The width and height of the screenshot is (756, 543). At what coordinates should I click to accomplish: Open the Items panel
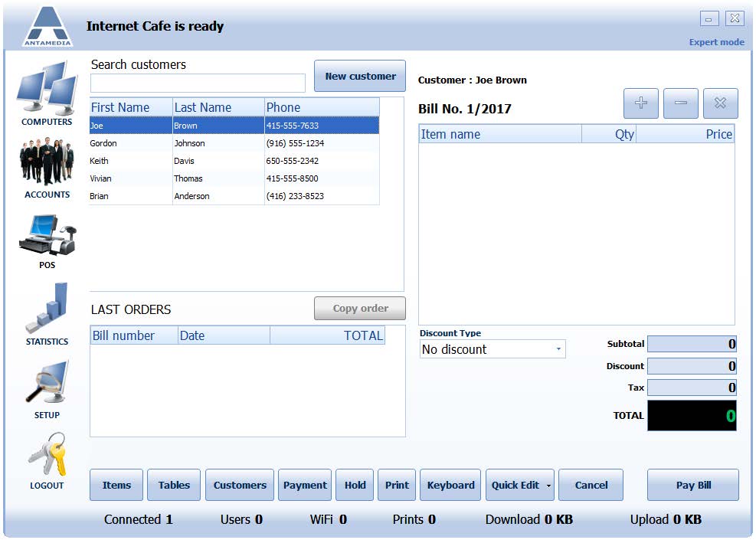coord(116,485)
